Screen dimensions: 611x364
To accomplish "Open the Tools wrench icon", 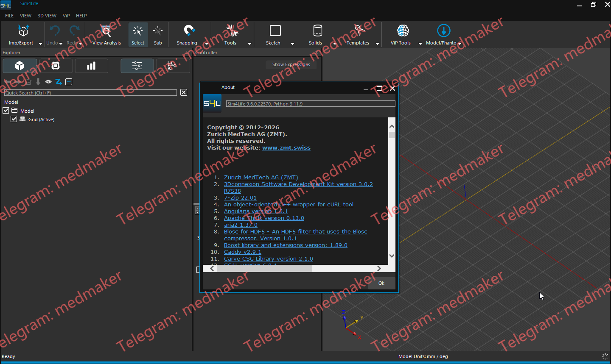I will (x=231, y=31).
